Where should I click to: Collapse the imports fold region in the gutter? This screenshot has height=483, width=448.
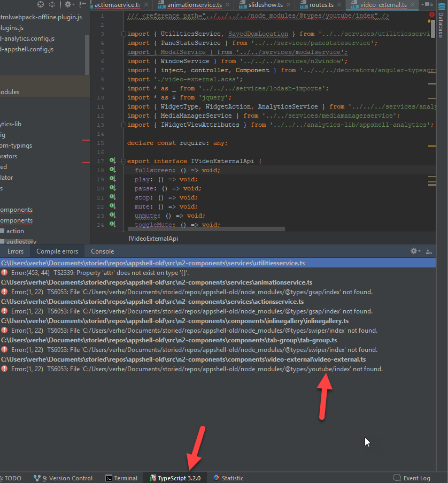(x=122, y=34)
